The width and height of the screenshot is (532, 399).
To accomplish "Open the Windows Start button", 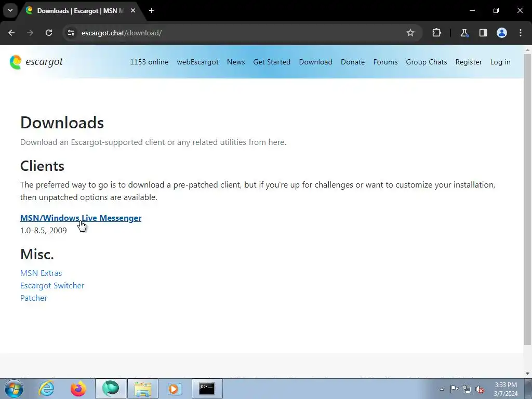I will tap(14, 389).
